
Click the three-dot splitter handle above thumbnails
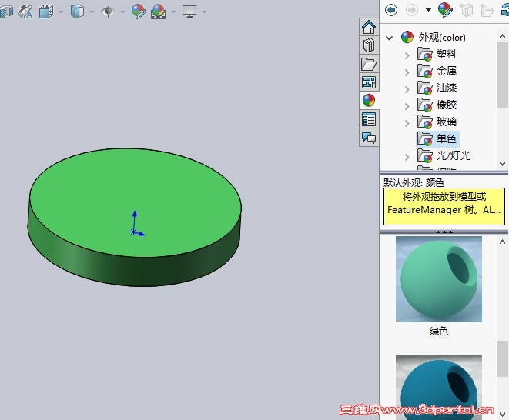pos(444,232)
